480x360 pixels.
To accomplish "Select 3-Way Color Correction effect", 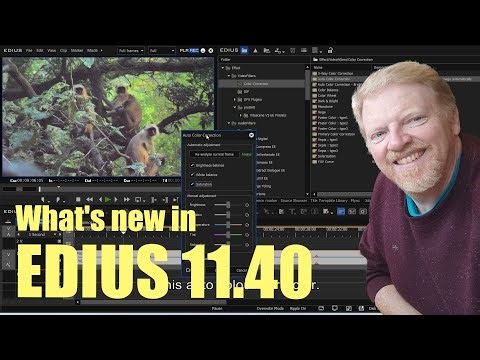I will point(333,73).
